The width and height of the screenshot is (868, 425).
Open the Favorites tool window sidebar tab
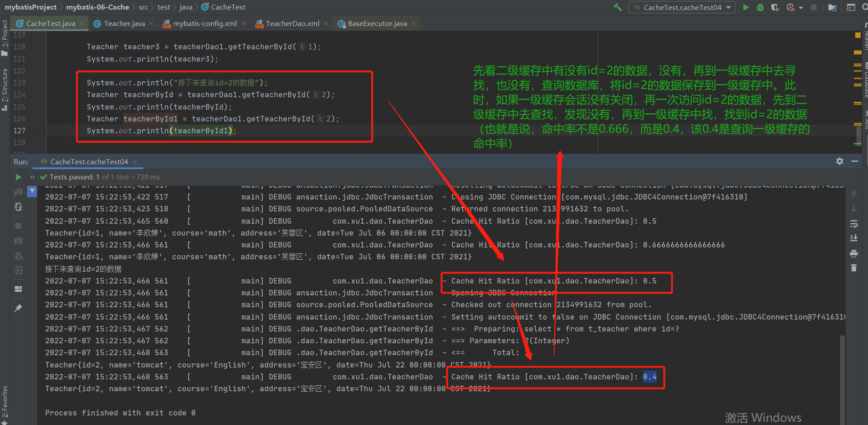click(5, 404)
